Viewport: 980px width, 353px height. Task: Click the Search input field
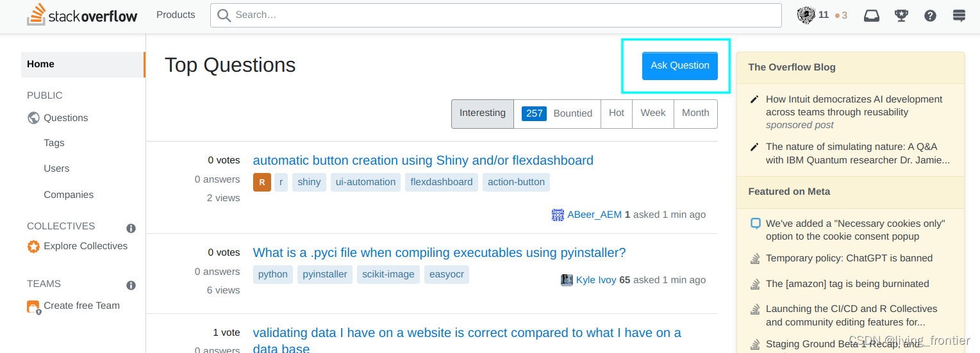click(x=496, y=15)
